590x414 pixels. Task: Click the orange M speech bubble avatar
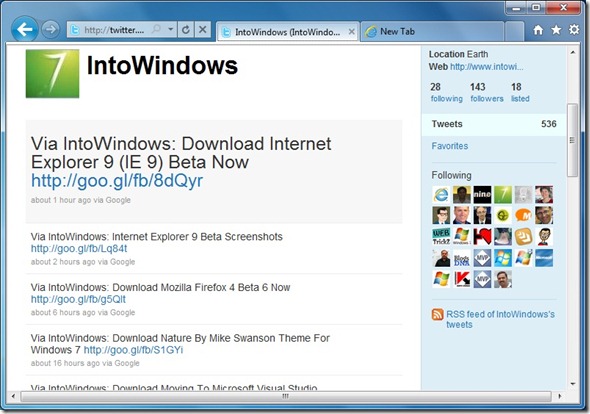click(523, 216)
